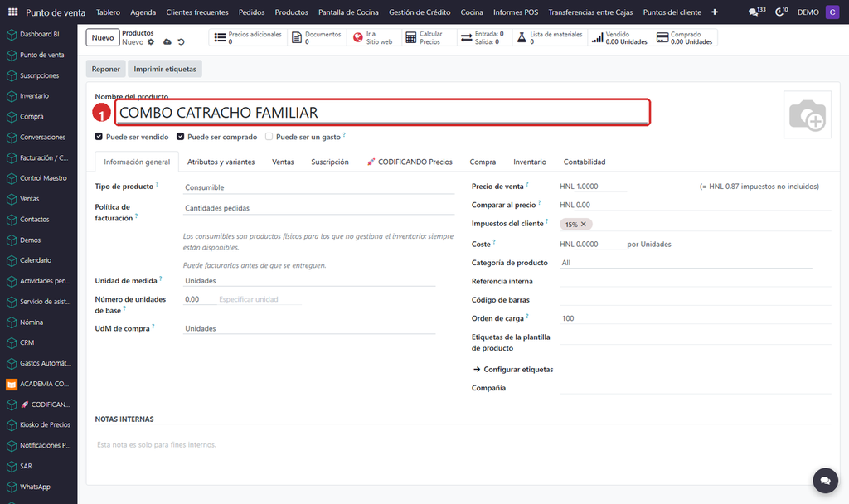Click Precio de venta input

[601, 187]
